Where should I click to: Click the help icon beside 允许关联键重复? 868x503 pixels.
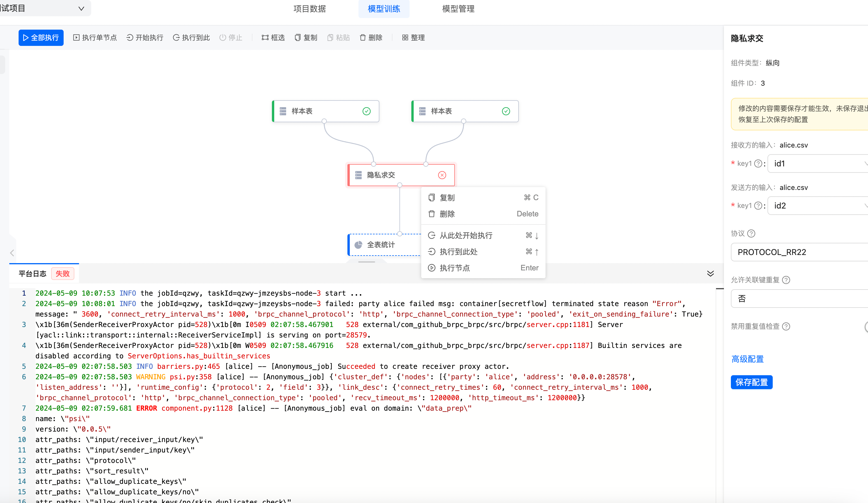pos(786,280)
